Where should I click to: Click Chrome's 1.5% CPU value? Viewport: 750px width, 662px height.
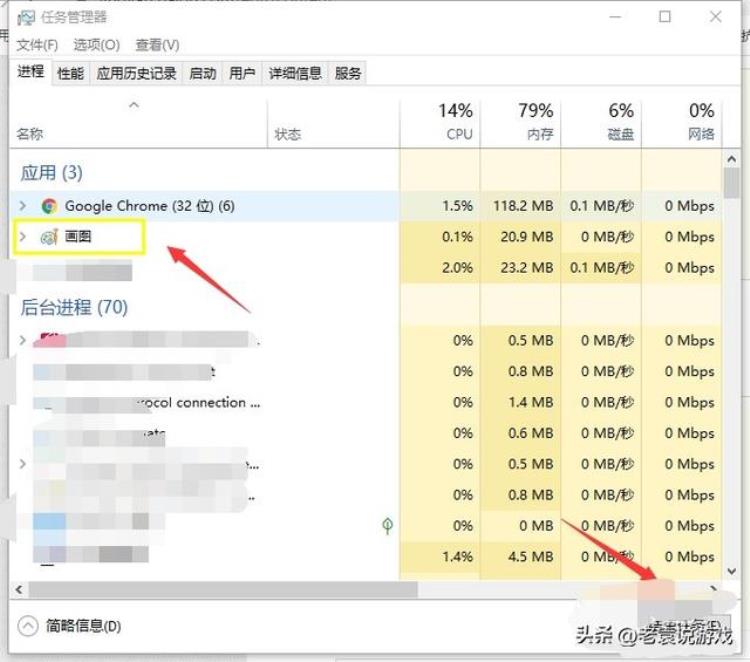457,206
